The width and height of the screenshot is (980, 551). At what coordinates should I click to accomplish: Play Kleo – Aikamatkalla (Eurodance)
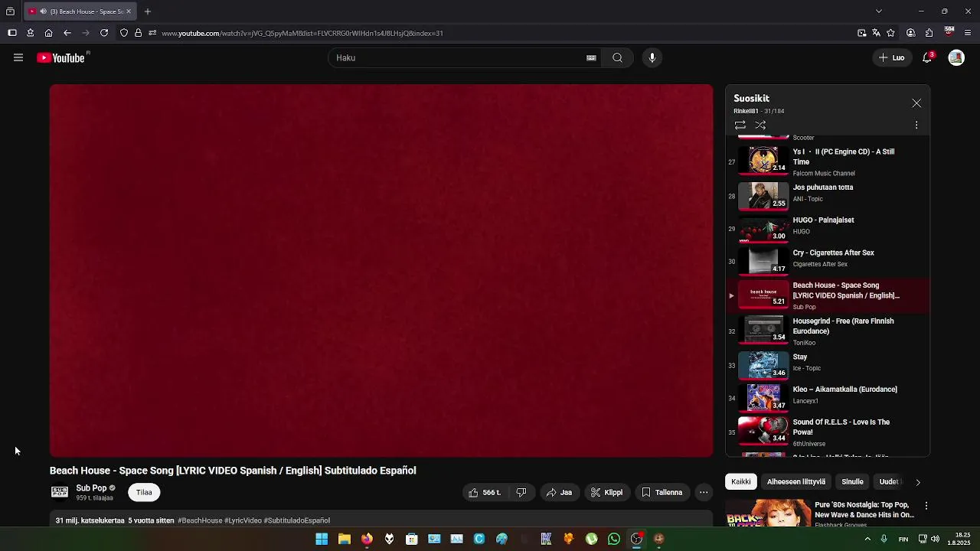828,398
